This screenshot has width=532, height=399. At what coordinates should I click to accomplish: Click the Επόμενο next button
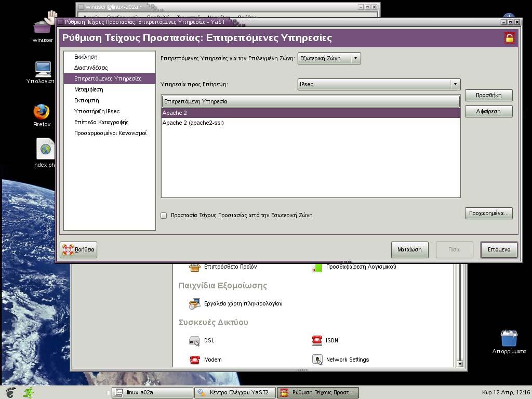coord(499,250)
